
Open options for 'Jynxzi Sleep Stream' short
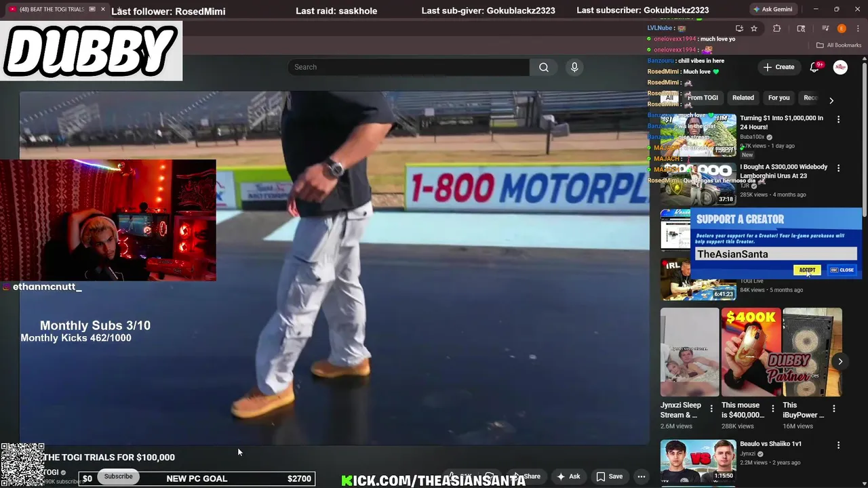point(711,409)
